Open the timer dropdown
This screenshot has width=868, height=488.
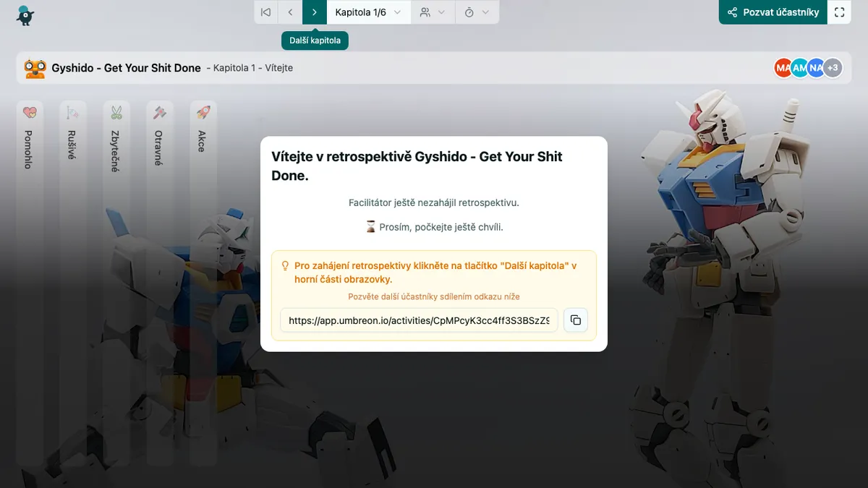click(477, 12)
